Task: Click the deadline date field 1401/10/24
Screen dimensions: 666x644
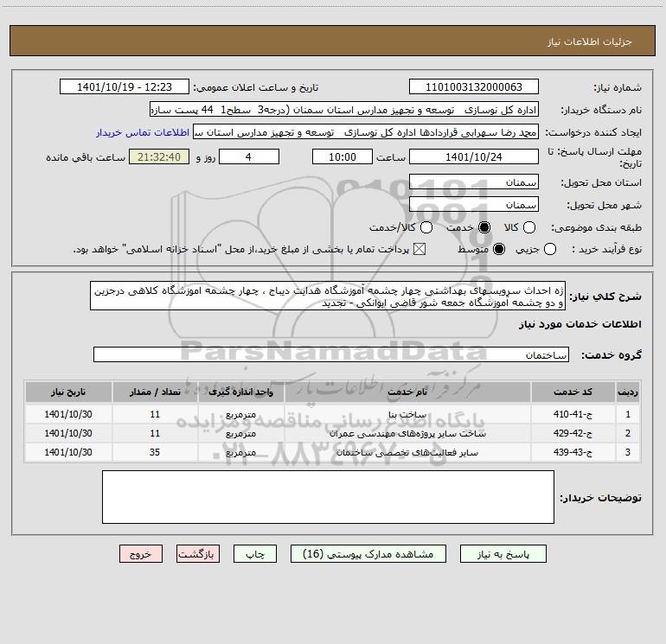Action: [474, 156]
